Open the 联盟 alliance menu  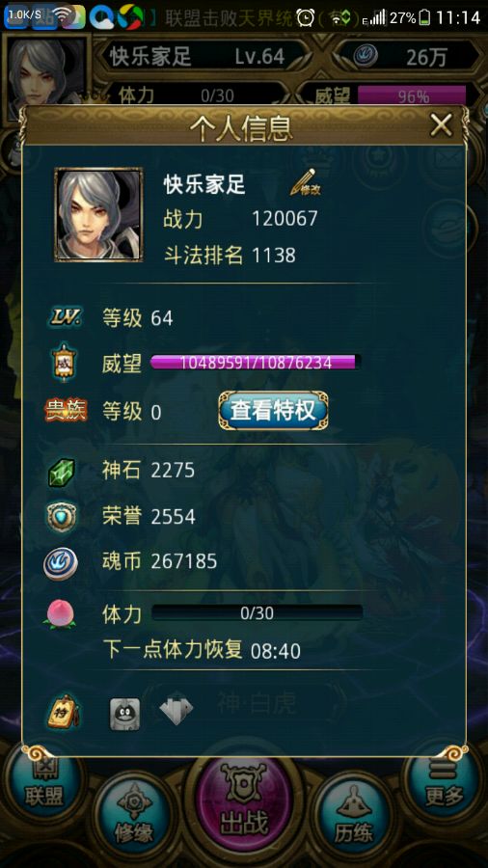pyautogui.click(x=43, y=786)
